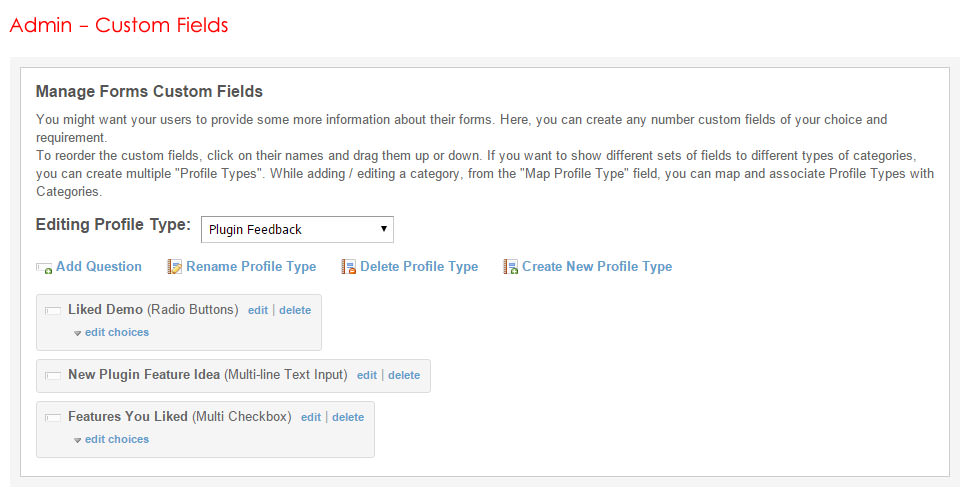Delete the New Plugin Feature Idea field

tap(404, 376)
